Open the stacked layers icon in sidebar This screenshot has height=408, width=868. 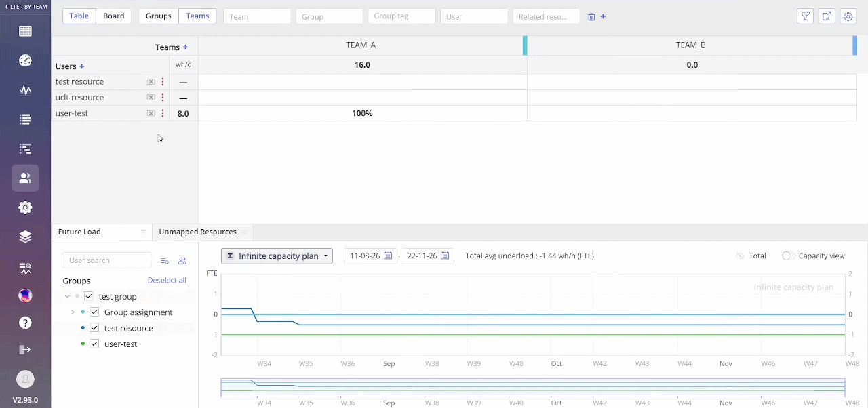pos(25,237)
